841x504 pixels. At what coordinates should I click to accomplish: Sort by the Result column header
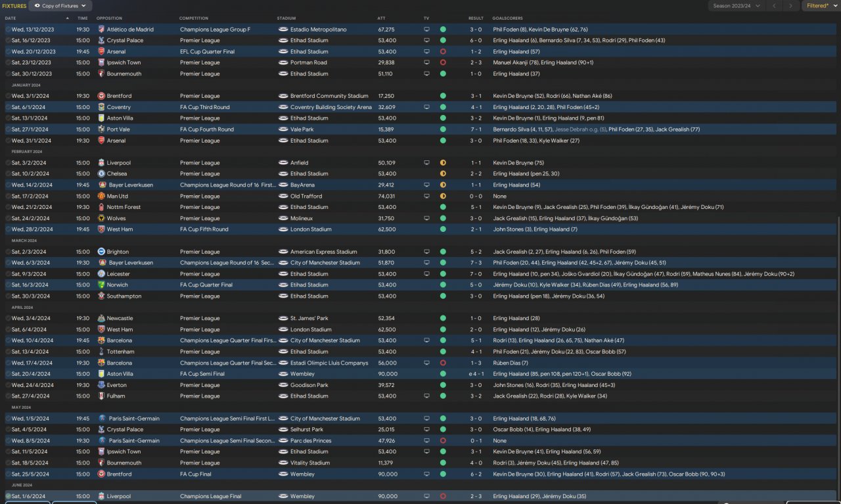pos(476,18)
